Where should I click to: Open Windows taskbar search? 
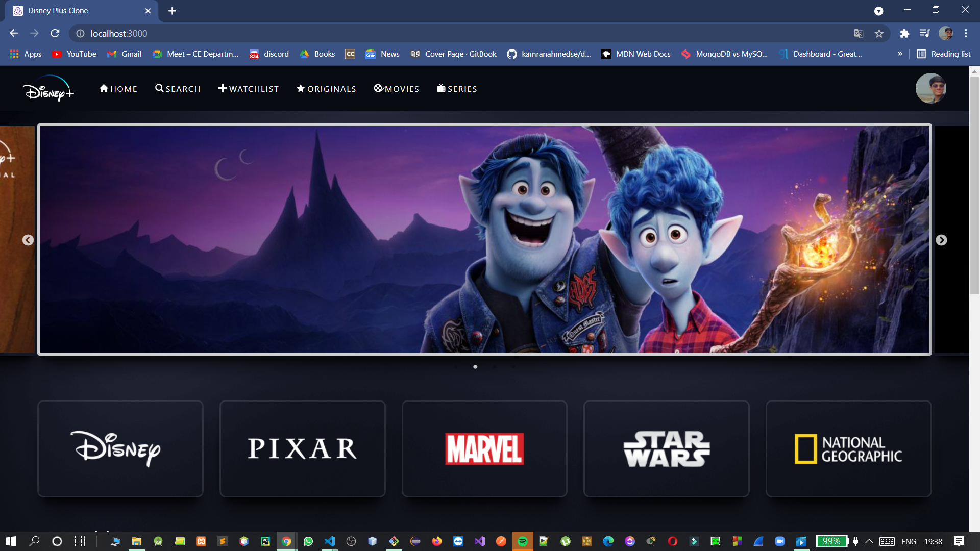coord(34,541)
